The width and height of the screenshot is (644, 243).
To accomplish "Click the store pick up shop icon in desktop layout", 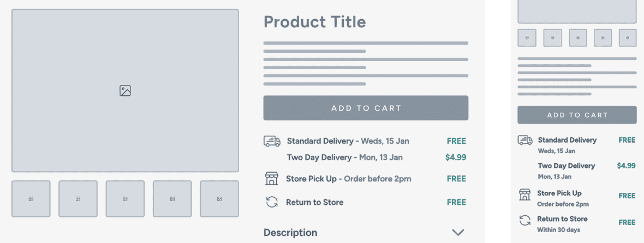I will (271, 179).
